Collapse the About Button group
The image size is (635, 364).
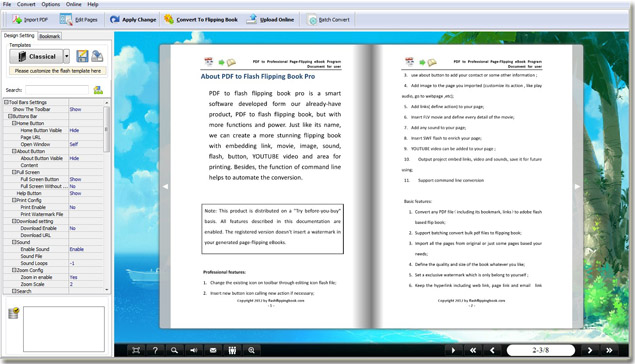pyautogui.click(x=14, y=151)
